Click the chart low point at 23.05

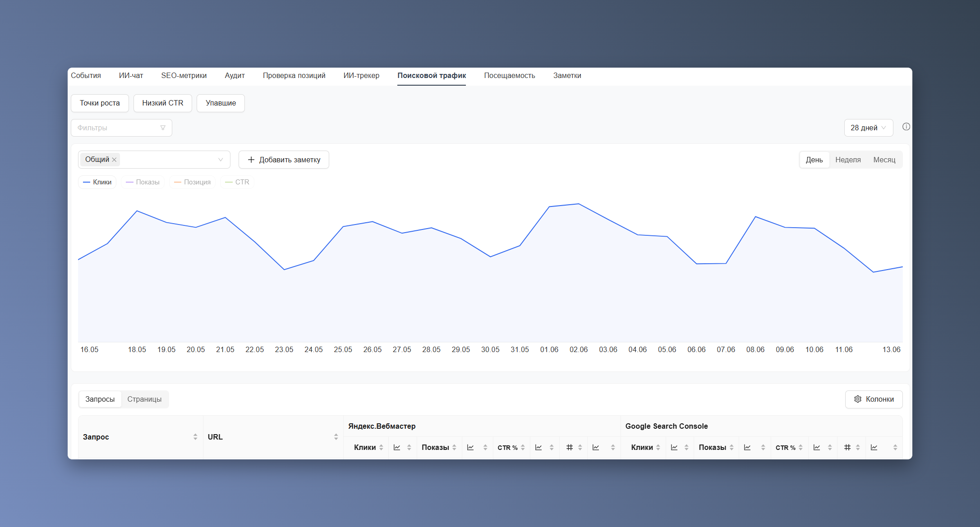point(284,270)
